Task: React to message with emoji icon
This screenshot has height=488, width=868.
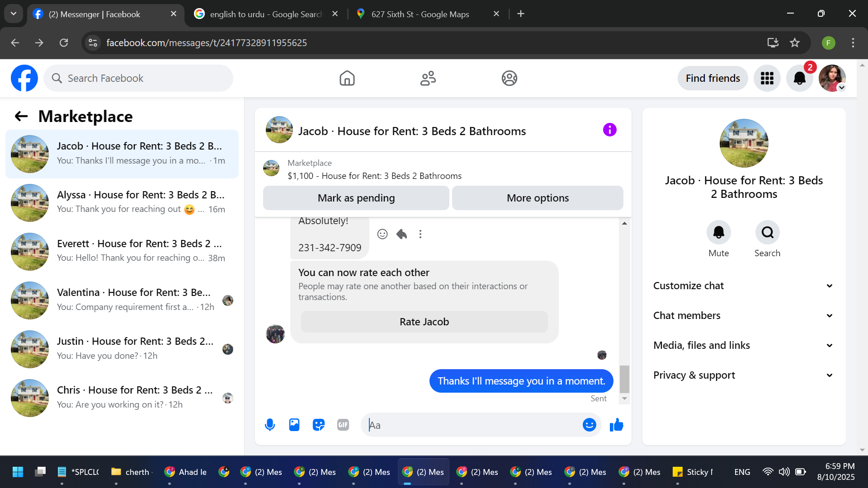Action: coord(382,234)
